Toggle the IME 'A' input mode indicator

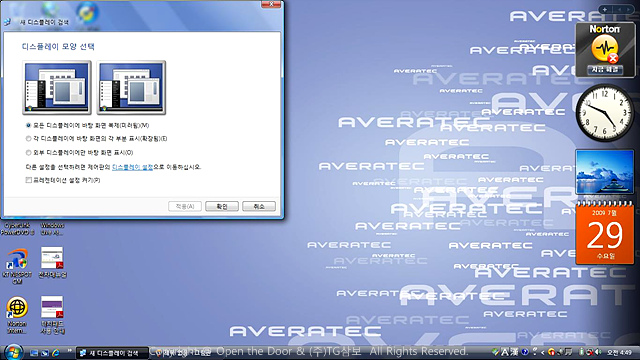click(x=504, y=352)
